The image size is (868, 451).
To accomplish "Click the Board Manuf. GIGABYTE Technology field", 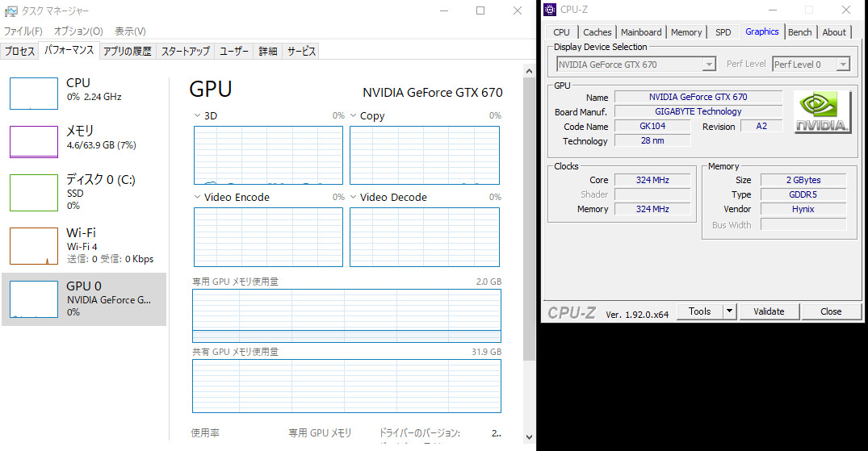I will (698, 111).
